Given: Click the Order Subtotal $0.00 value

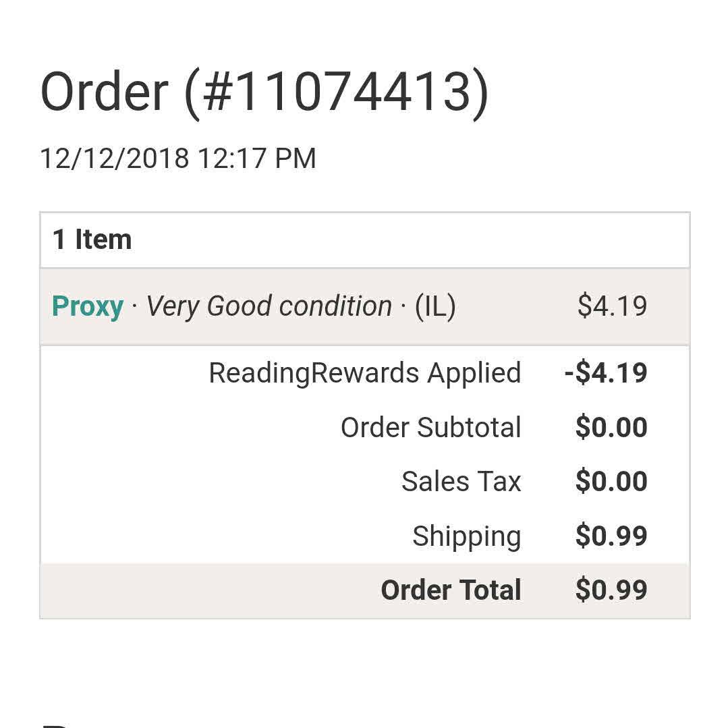Looking at the screenshot, I should (x=611, y=428).
